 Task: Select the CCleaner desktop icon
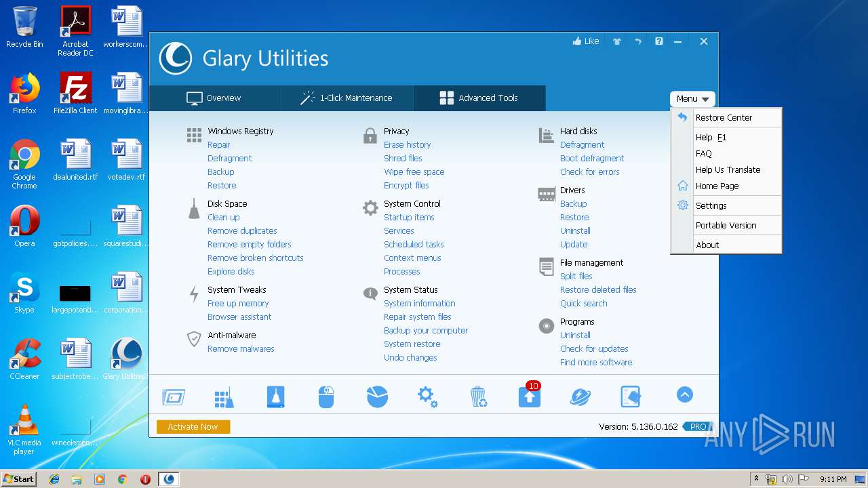(x=24, y=359)
